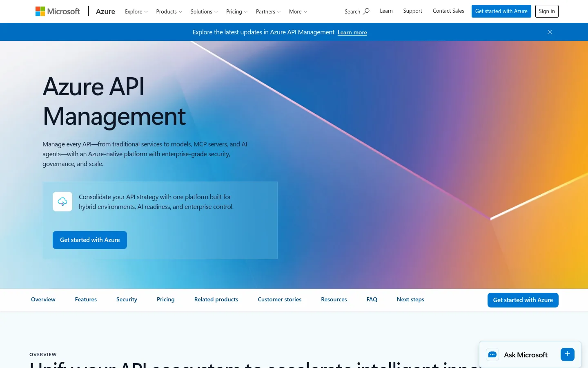Screen dimensions: 588x368
Task: Expand the Explore dropdown menu
Action: tap(136, 11)
